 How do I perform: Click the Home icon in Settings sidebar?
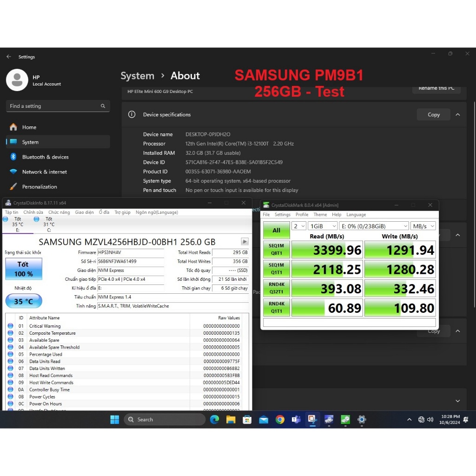tap(13, 127)
